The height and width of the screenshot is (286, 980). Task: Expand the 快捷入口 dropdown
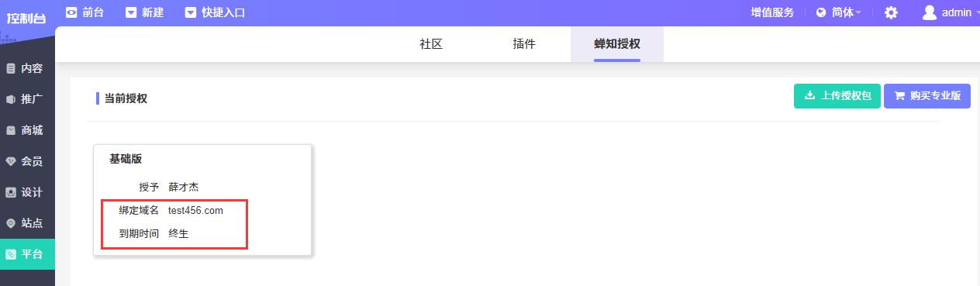[216, 12]
